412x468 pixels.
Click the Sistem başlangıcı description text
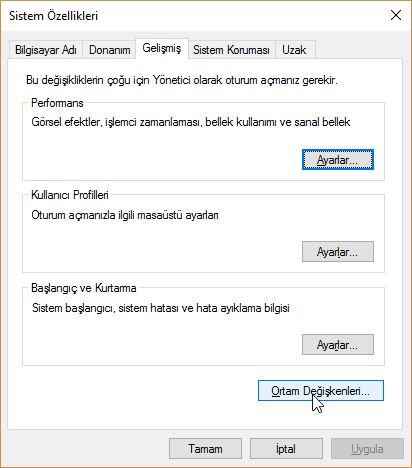point(161,308)
